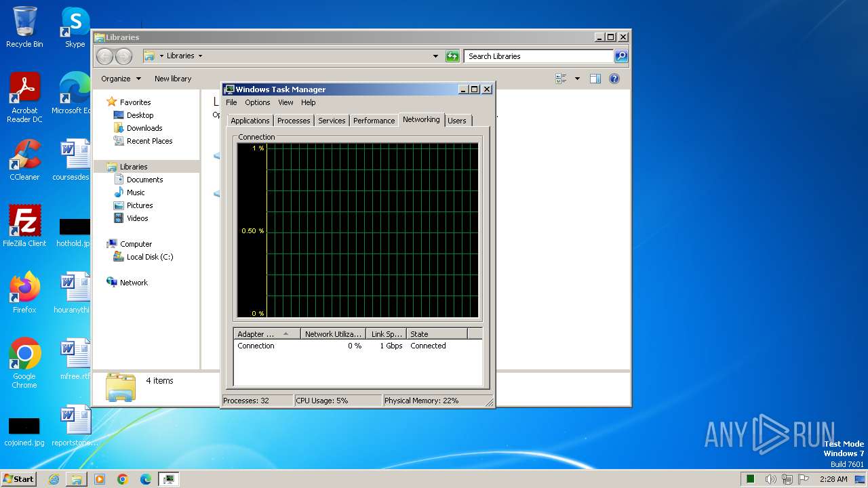Click Back arrow in Libraries window

tap(104, 56)
